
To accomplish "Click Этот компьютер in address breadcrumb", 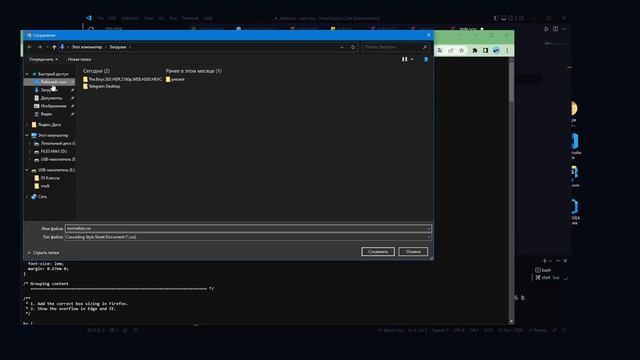I will tap(87, 47).
